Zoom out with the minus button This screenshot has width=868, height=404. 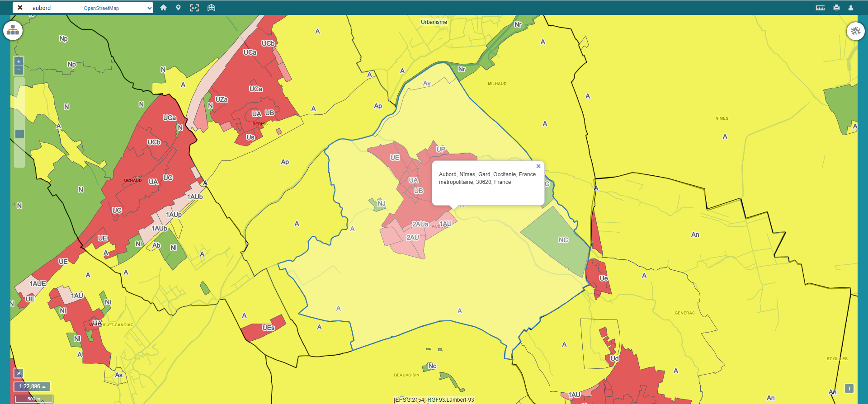(x=19, y=70)
